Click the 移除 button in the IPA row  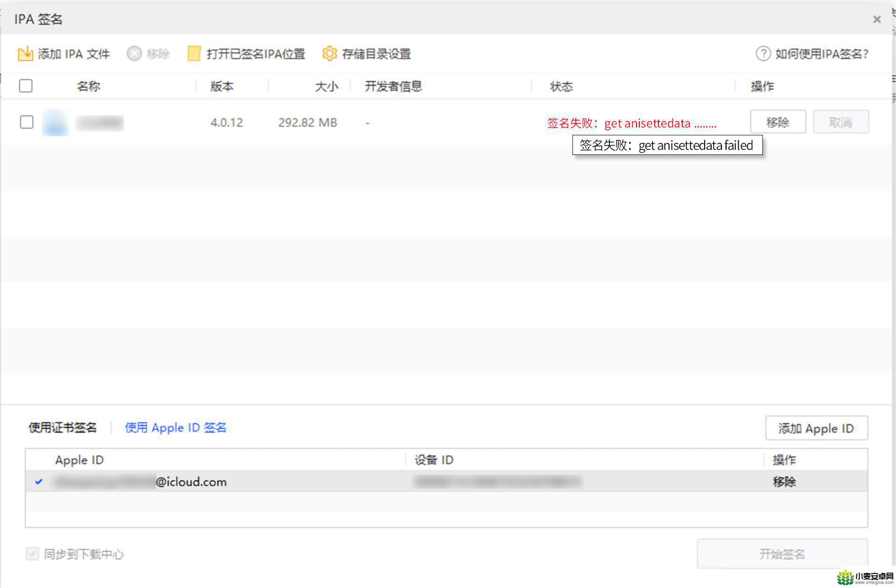(x=778, y=122)
